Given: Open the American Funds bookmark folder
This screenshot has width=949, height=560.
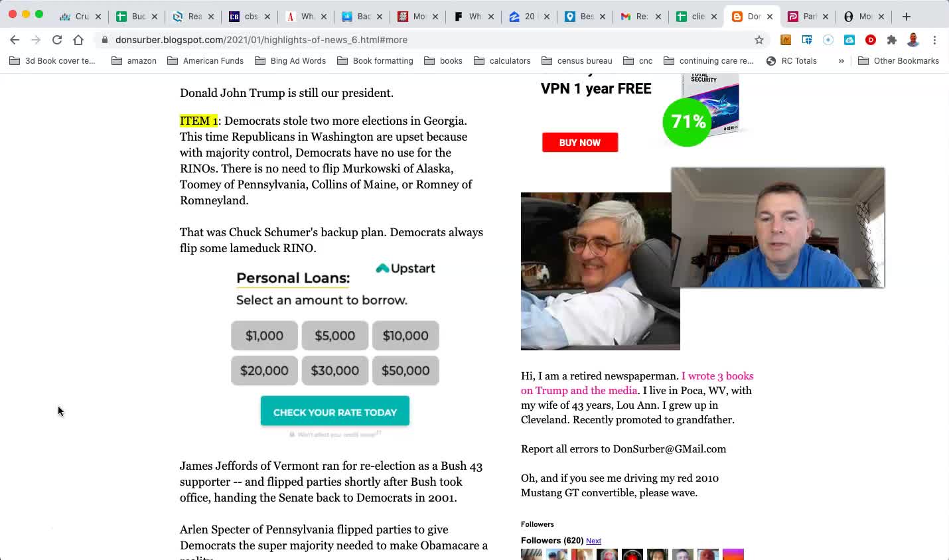Looking at the screenshot, I should (x=206, y=60).
